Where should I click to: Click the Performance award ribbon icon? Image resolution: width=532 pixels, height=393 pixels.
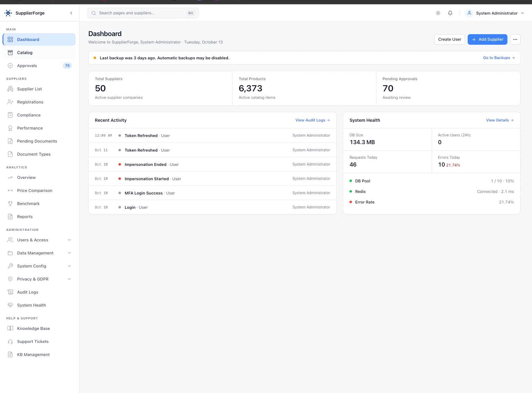click(x=10, y=128)
